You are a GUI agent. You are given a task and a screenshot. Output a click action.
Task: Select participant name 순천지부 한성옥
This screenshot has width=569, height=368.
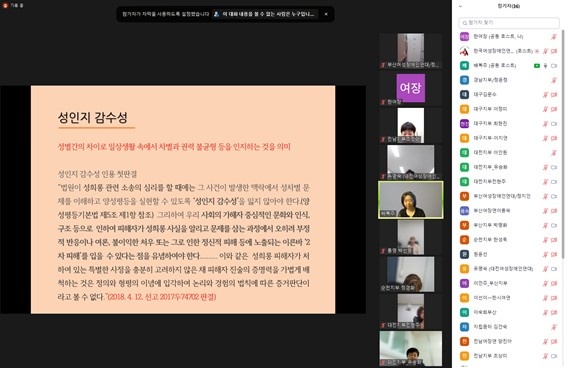coord(490,240)
